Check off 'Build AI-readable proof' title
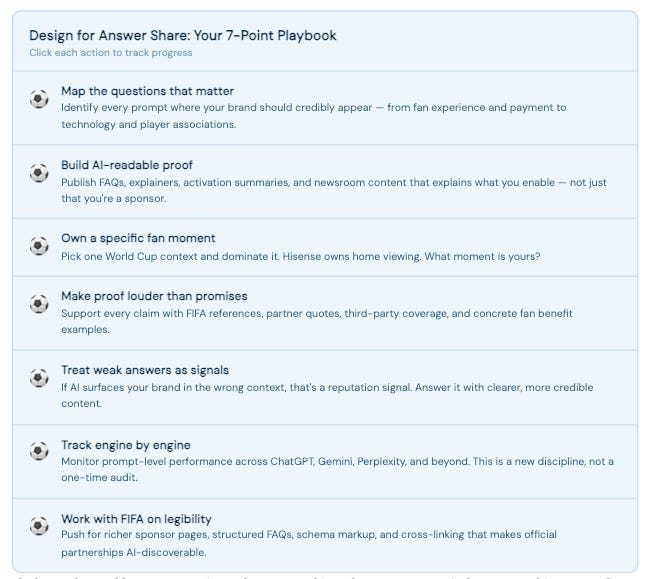The width and height of the screenshot is (650, 579). click(127, 165)
